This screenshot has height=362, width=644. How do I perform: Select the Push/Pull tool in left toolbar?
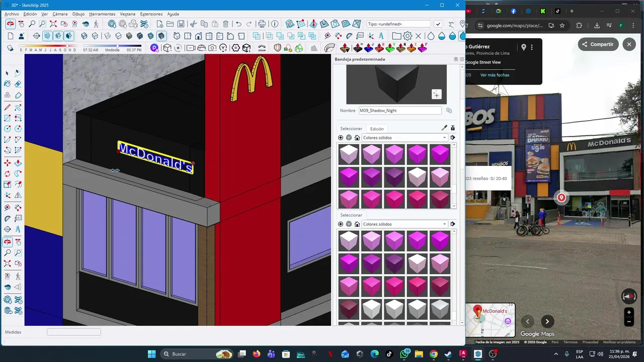(x=18, y=163)
